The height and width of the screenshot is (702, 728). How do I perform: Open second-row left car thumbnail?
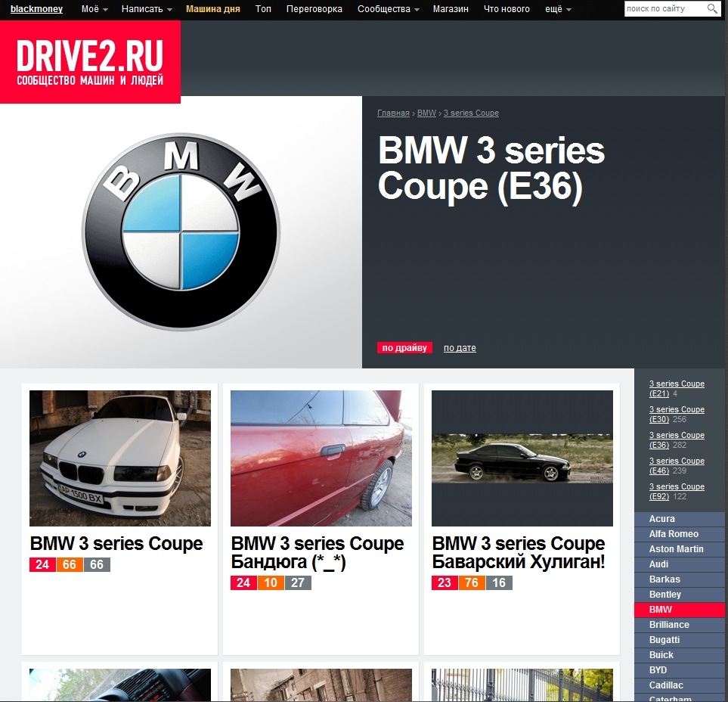click(x=119, y=685)
